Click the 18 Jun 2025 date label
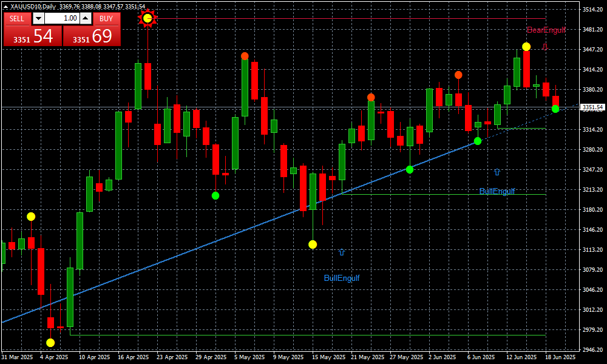 click(x=560, y=357)
